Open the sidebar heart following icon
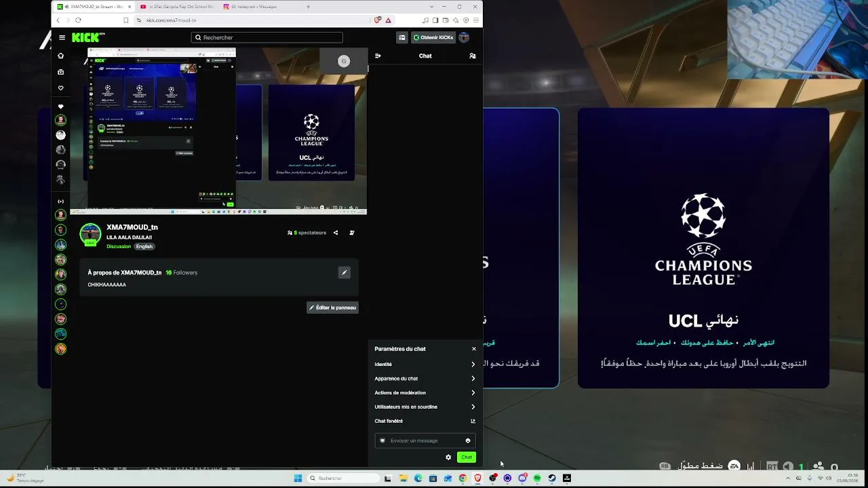The width and height of the screenshot is (868, 488). coord(61,88)
